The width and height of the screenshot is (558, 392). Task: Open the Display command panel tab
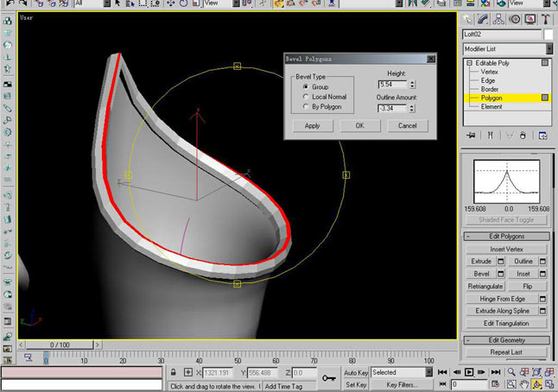tap(529, 19)
